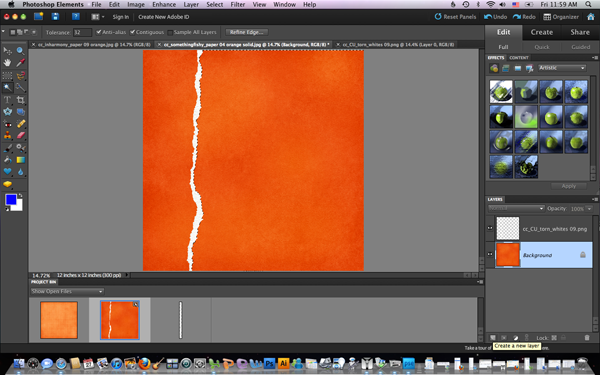Hide the Background layer visibility eye
This screenshot has height=375, width=600.
pyautogui.click(x=490, y=254)
